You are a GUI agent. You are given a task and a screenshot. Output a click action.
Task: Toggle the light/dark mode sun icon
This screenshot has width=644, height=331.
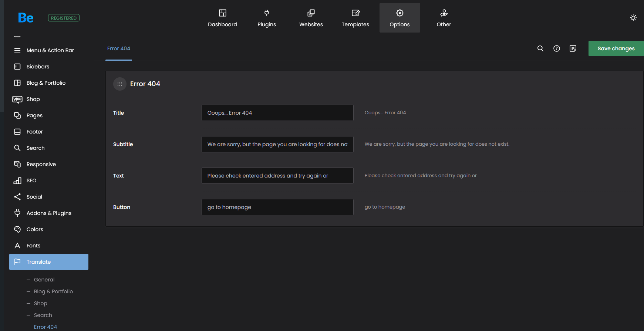633,18
